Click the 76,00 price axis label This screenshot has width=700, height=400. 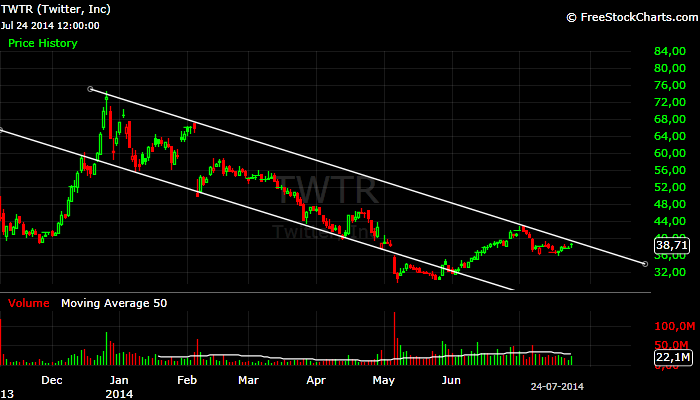point(670,85)
